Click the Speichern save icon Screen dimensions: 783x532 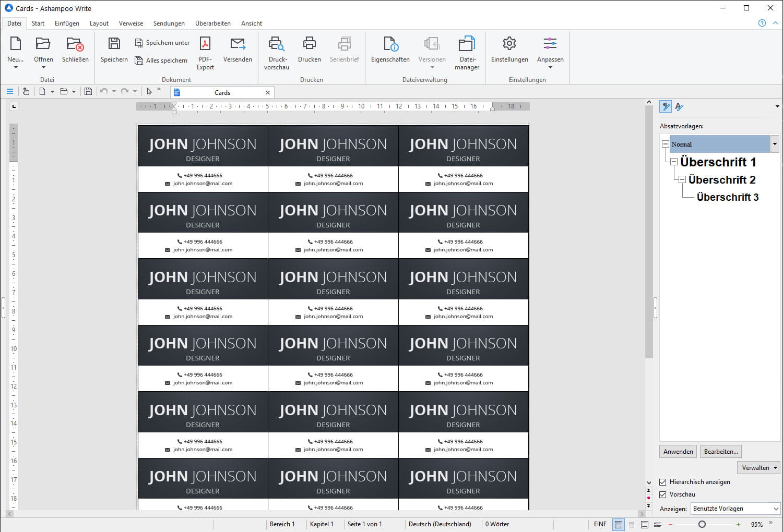click(x=114, y=44)
